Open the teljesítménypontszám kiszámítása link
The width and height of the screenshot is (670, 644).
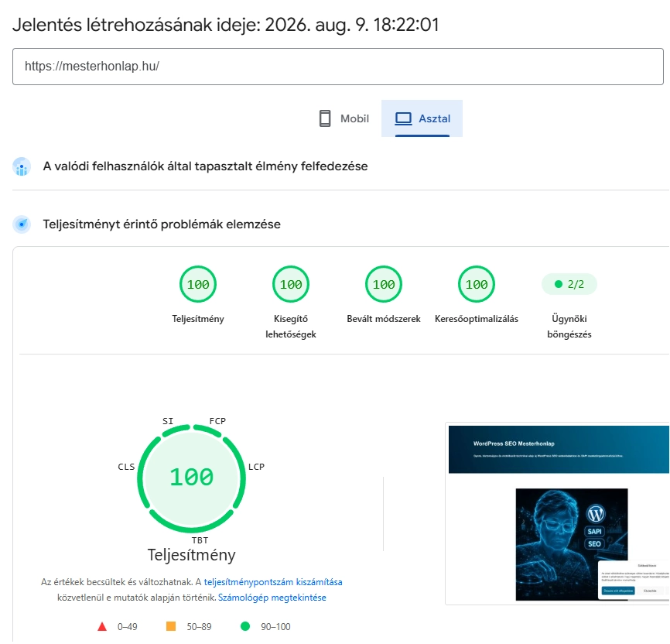coord(273,582)
